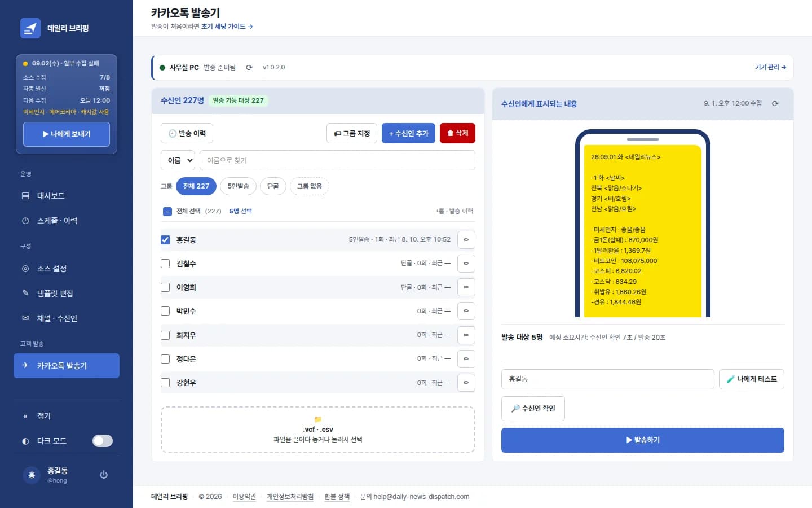Toggle the 전체 선택 checkbox
Viewport: 812px width, 508px height.
pos(167,212)
